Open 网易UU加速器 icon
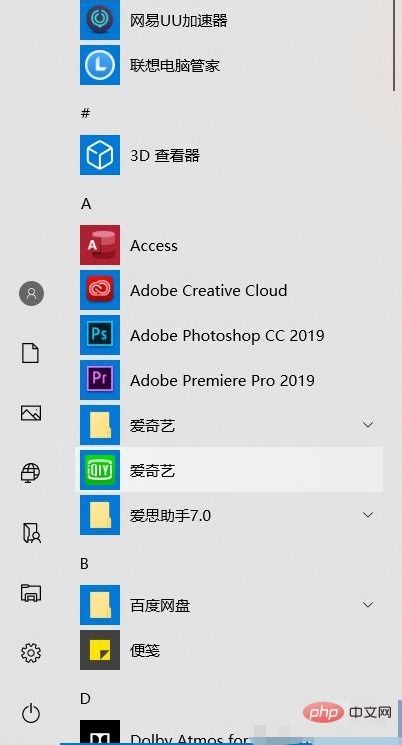Screen dimensions: 402x745 point(100,20)
